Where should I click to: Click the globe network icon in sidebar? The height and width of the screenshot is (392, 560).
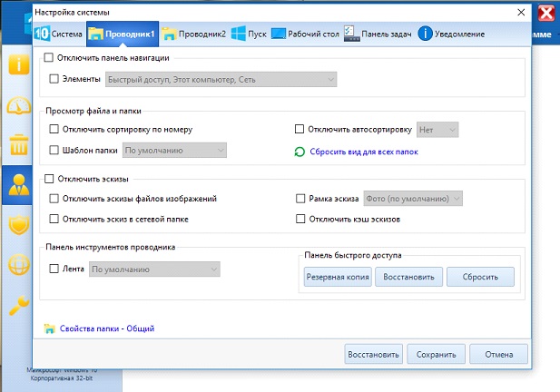[19, 265]
